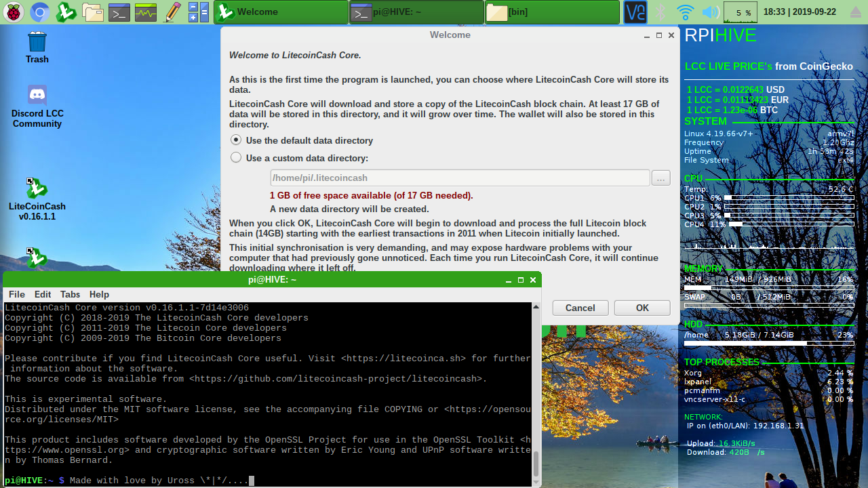Click the terminal vertical scrollbar
The width and height of the screenshot is (868, 488).
click(x=536, y=393)
